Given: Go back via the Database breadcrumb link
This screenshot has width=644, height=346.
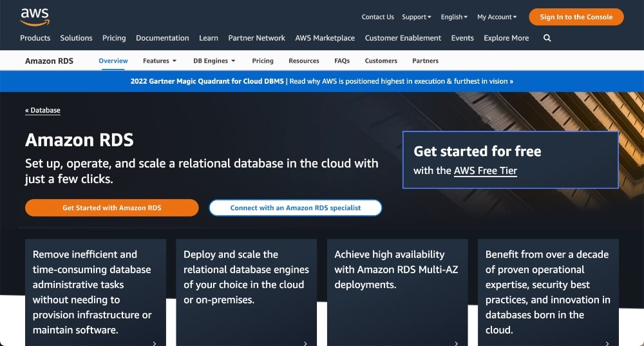Looking at the screenshot, I should [43, 110].
